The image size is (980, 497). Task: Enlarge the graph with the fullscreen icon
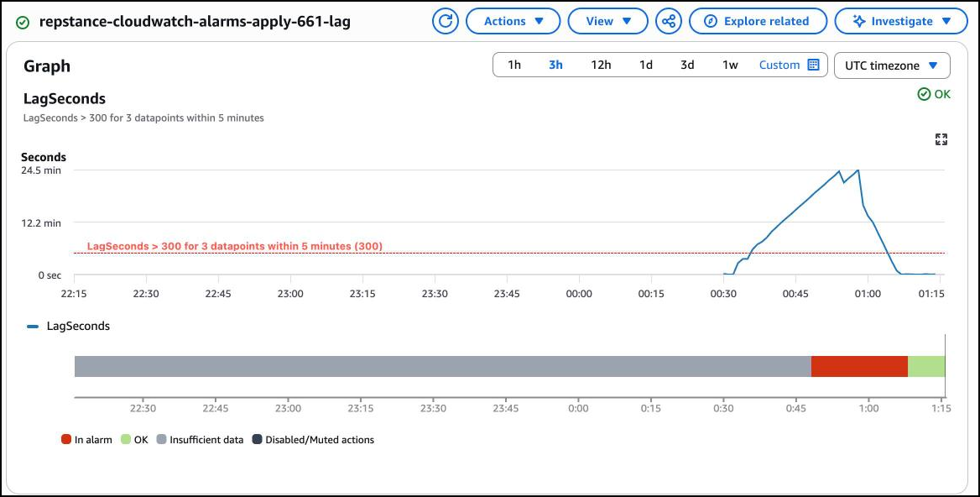[x=941, y=139]
